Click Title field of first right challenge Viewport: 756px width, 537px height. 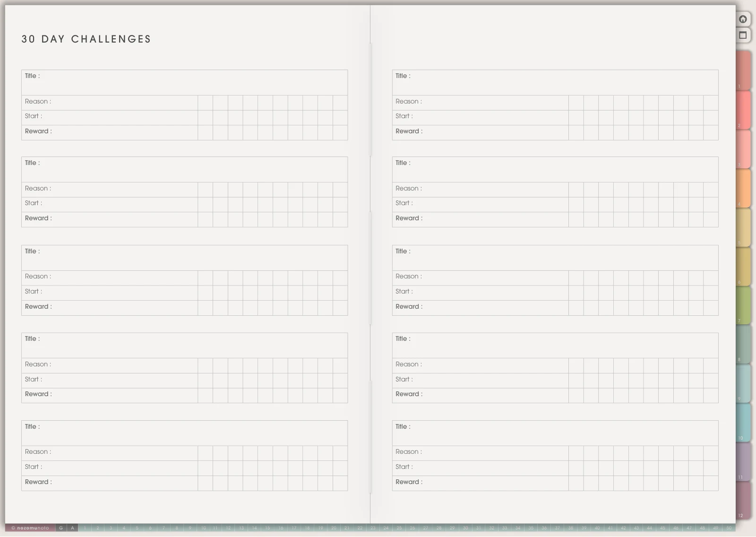coord(555,83)
